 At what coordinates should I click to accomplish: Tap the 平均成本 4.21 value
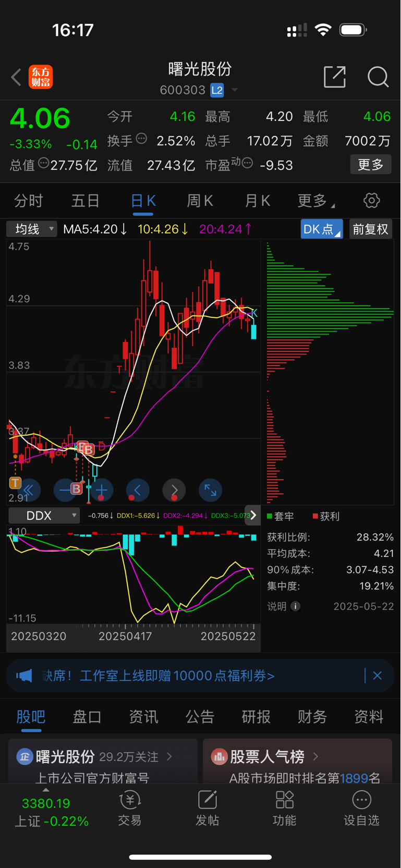[384, 553]
